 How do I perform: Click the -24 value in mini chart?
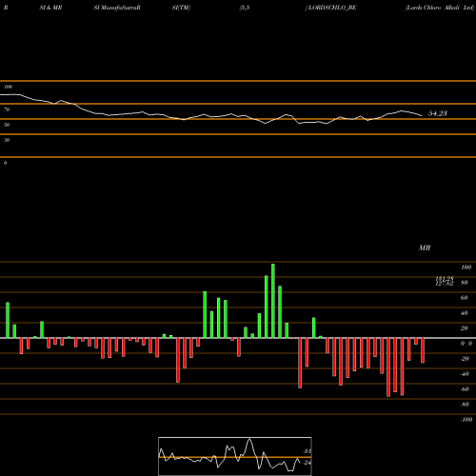(x=307, y=463)
